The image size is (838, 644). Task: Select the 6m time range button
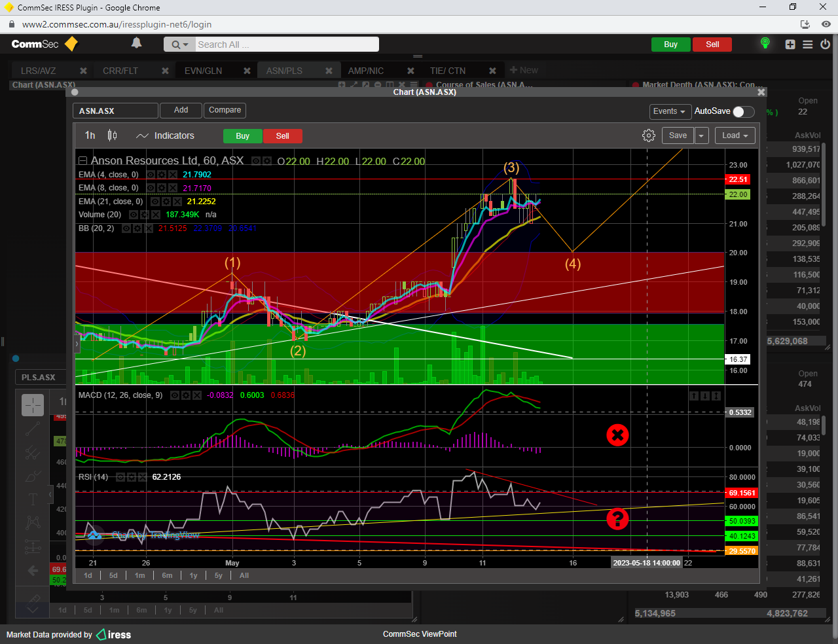point(167,575)
